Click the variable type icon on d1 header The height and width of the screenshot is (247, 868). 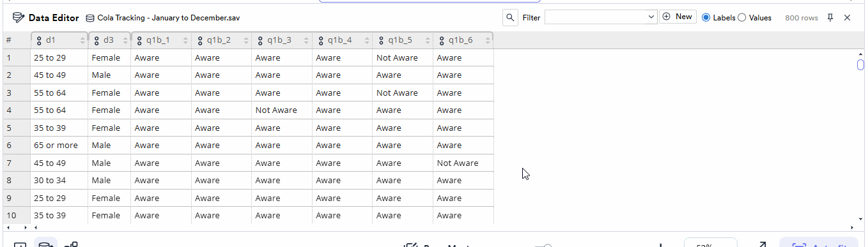point(39,41)
